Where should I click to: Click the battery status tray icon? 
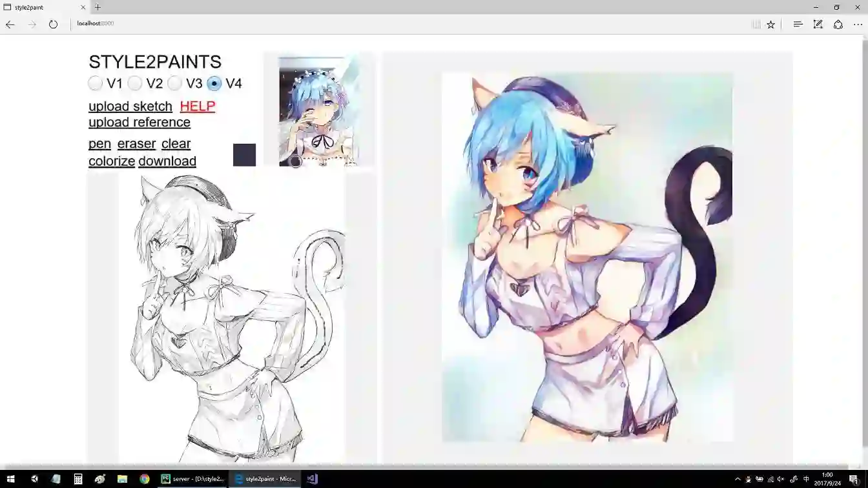click(x=759, y=479)
